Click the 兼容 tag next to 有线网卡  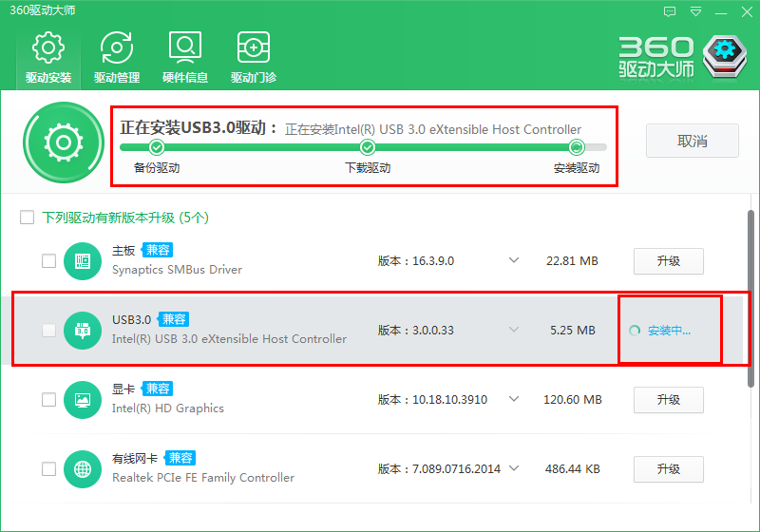tap(180, 458)
